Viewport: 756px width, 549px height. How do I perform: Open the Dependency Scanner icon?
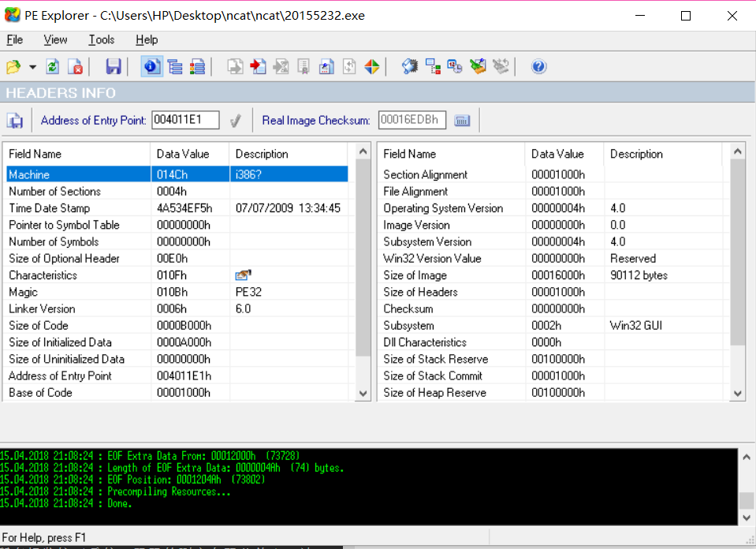tap(433, 66)
